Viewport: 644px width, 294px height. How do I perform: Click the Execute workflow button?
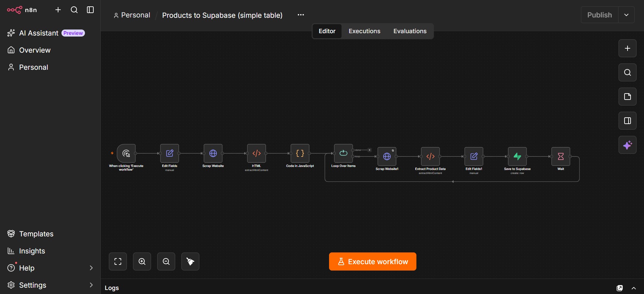pos(373,261)
